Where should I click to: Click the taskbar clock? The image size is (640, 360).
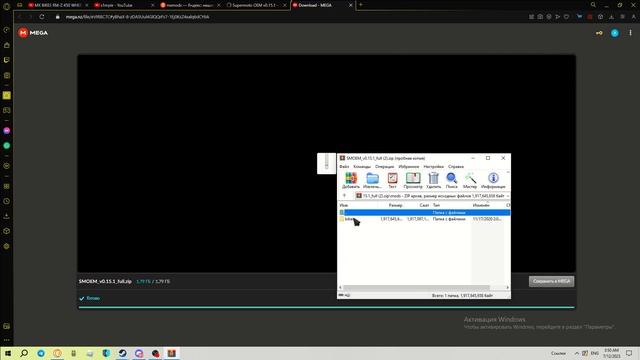coord(611,353)
